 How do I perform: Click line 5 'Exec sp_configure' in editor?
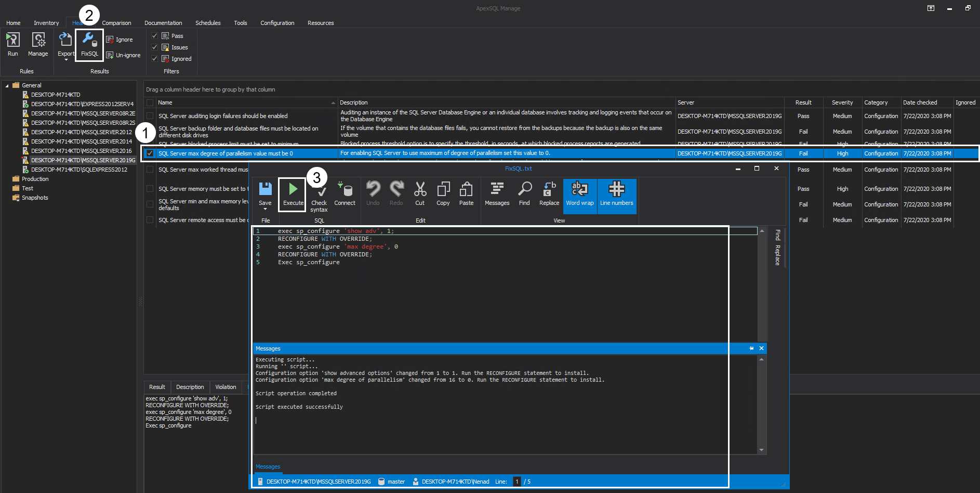point(309,263)
